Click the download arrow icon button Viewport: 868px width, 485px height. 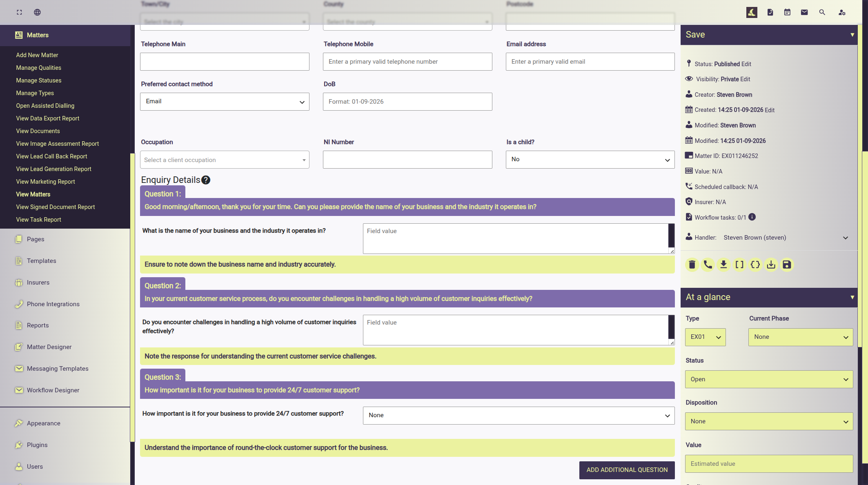(x=723, y=265)
